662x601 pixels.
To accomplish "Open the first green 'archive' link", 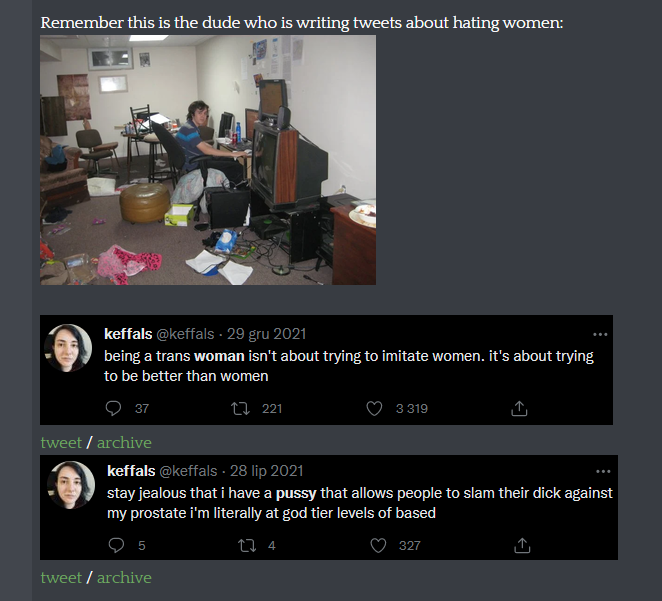I will click(124, 442).
